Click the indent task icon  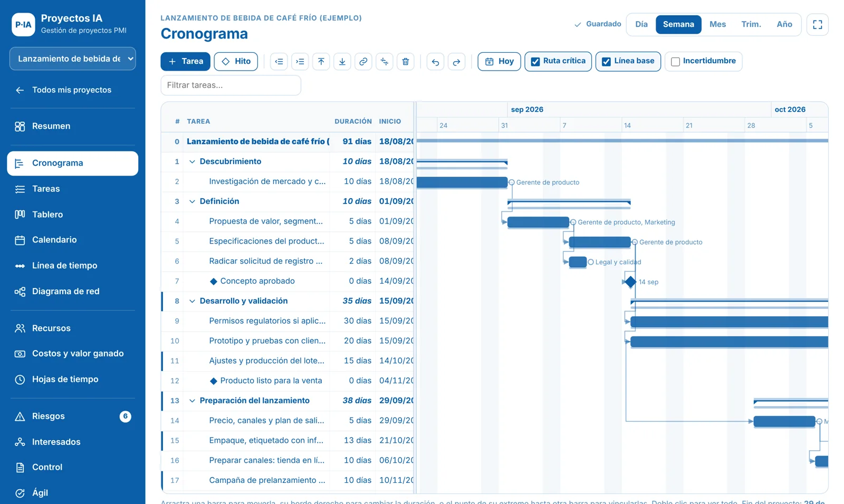pyautogui.click(x=300, y=62)
